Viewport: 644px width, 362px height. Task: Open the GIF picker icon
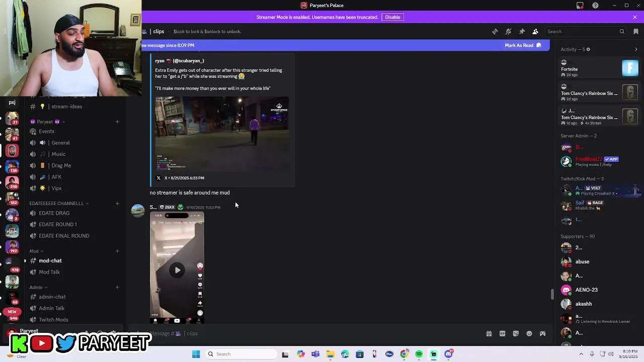pyautogui.click(x=502, y=333)
